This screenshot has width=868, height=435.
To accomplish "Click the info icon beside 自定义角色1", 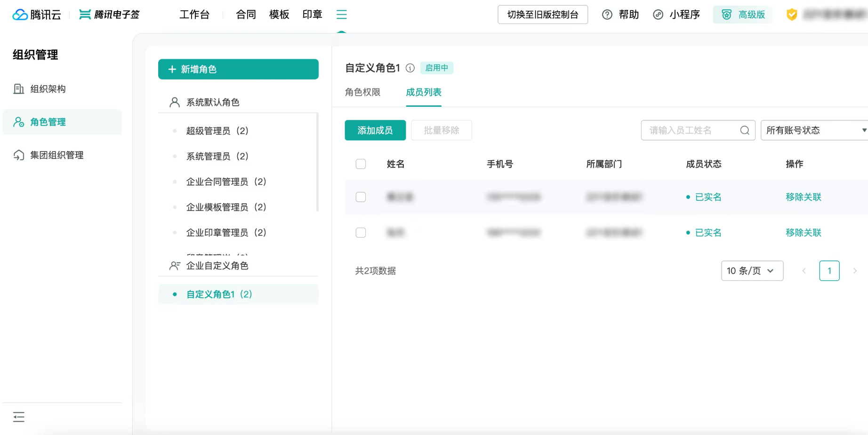I will (410, 68).
